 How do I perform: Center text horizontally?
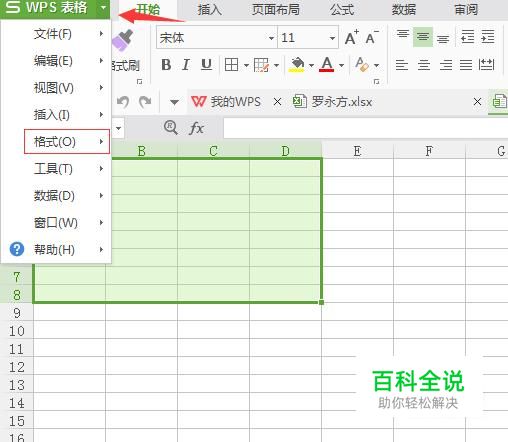point(424,65)
